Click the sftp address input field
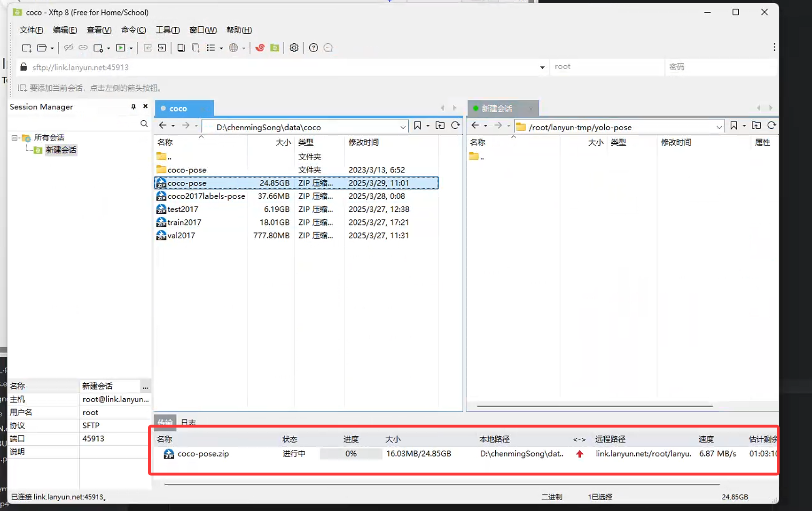The width and height of the screenshot is (812, 511). [x=282, y=67]
